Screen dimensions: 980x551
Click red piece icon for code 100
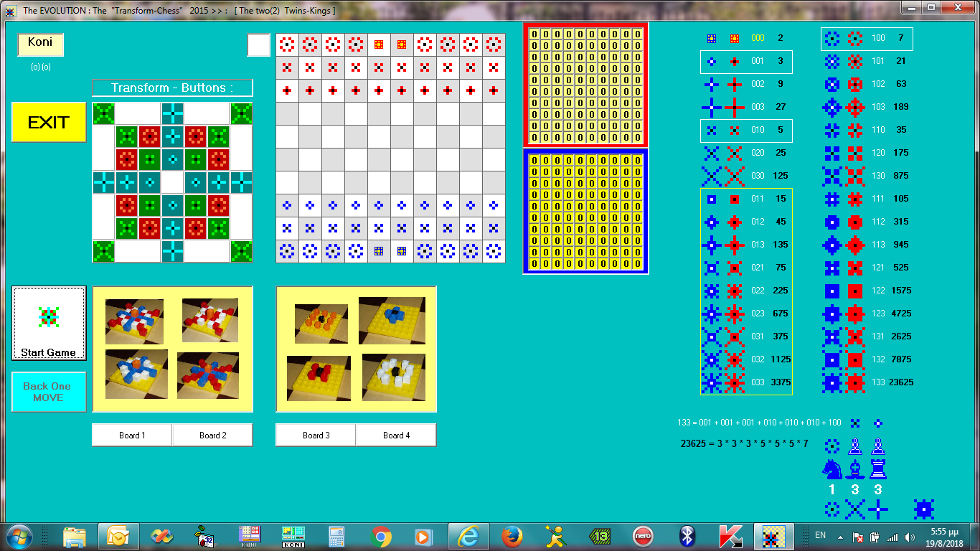click(x=855, y=38)
